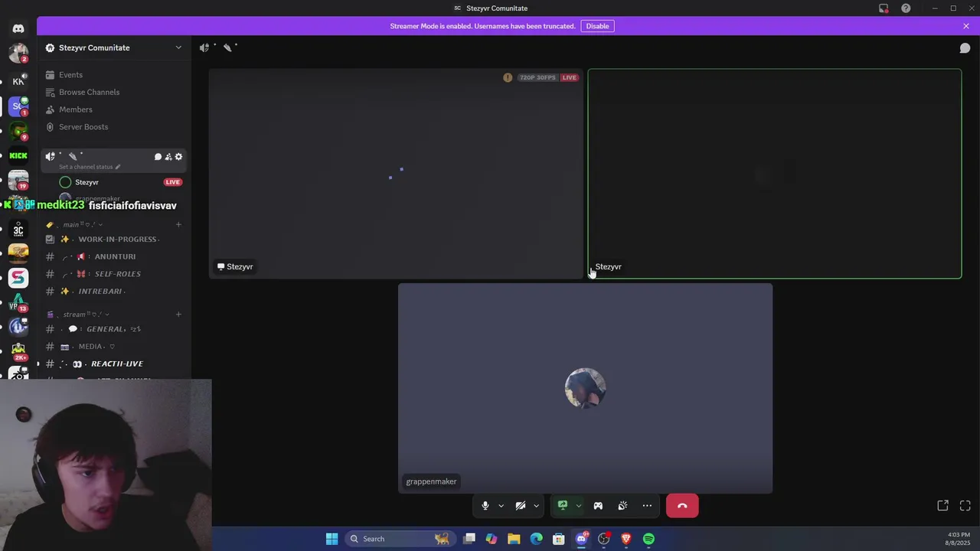Toggle full screen for the call
The image size is (980, 551).
pos(965,506)
